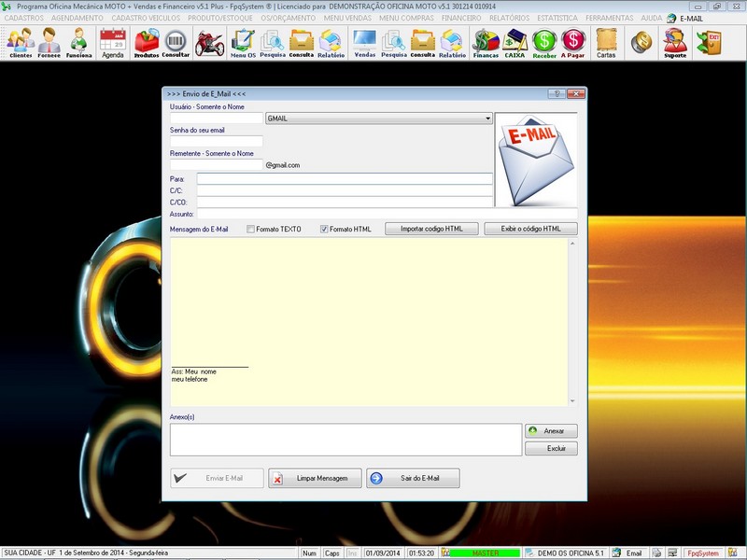
Task: Open the RELATÓRIOS menu
Action: tap(509, 18)
